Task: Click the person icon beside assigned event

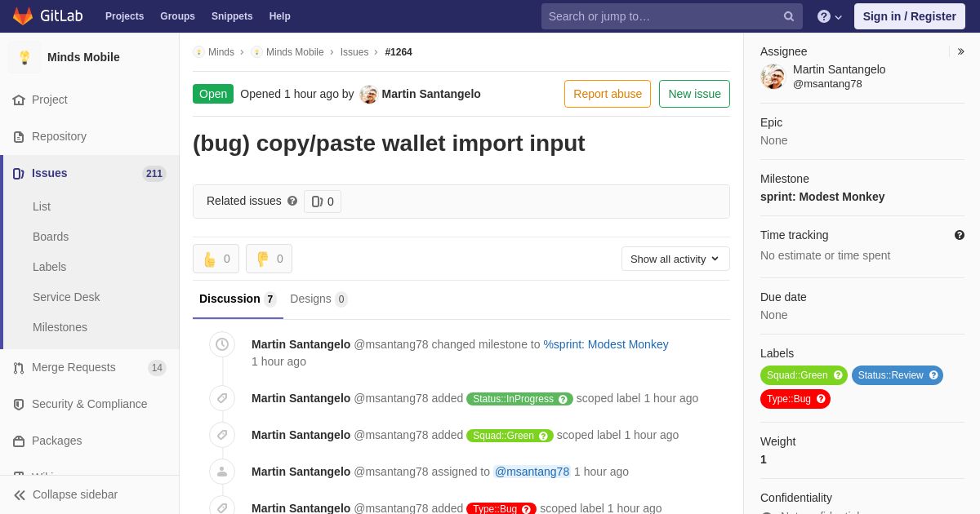Action: 222,472
